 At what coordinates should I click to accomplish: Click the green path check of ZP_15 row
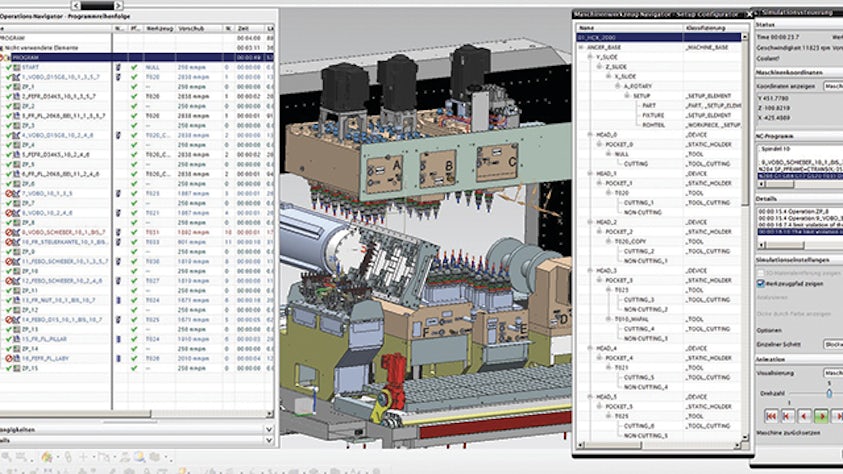(134, 368)
